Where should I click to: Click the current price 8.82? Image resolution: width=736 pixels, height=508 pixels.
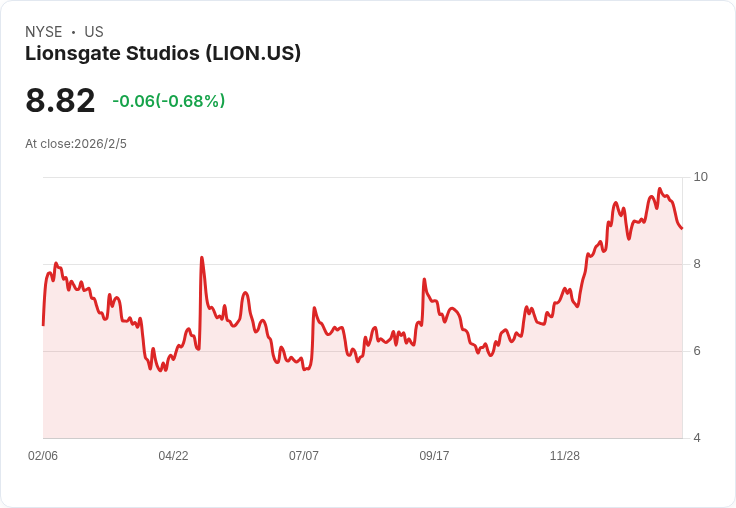tap(60, 101)
